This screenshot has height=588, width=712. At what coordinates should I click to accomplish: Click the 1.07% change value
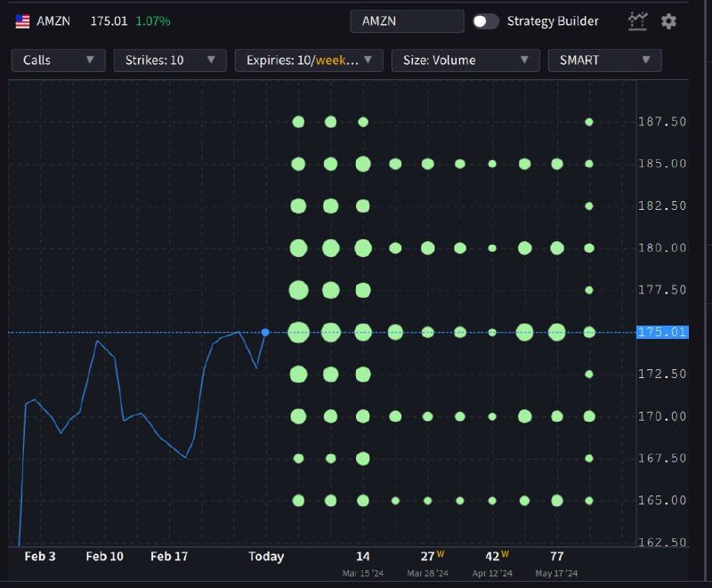click(x=153, y=21)
